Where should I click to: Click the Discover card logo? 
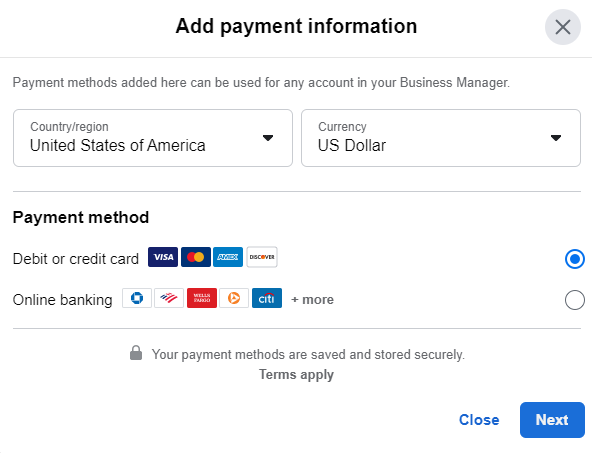coord(262,257)
